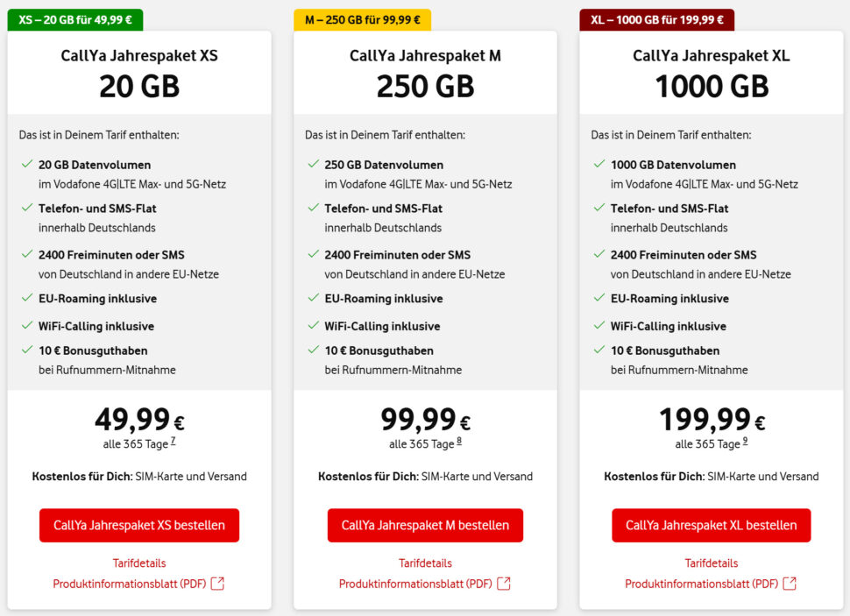Click the external link icon beside XS Produktinformationsblatt

tap(216, 583)
